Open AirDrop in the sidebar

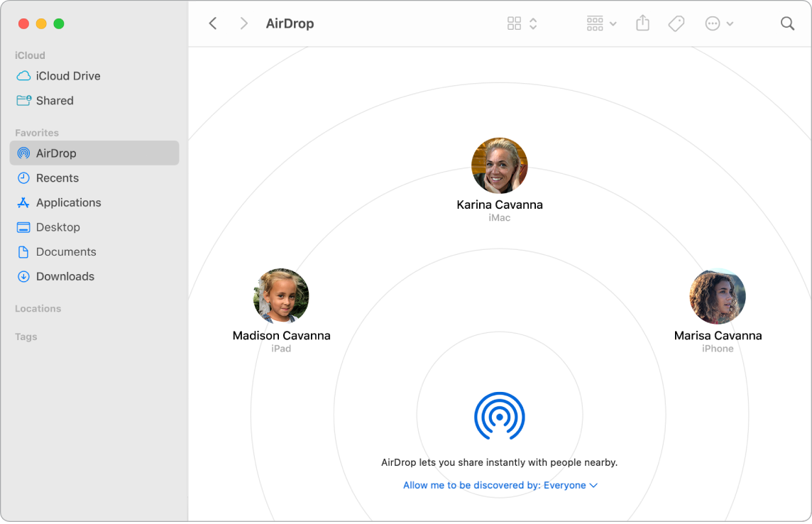click(x=55, y=153)
